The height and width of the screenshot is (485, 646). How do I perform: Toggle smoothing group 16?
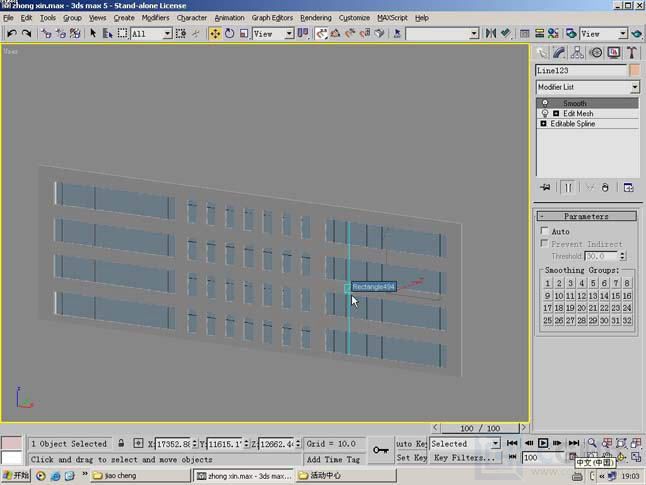pos(627,296)
